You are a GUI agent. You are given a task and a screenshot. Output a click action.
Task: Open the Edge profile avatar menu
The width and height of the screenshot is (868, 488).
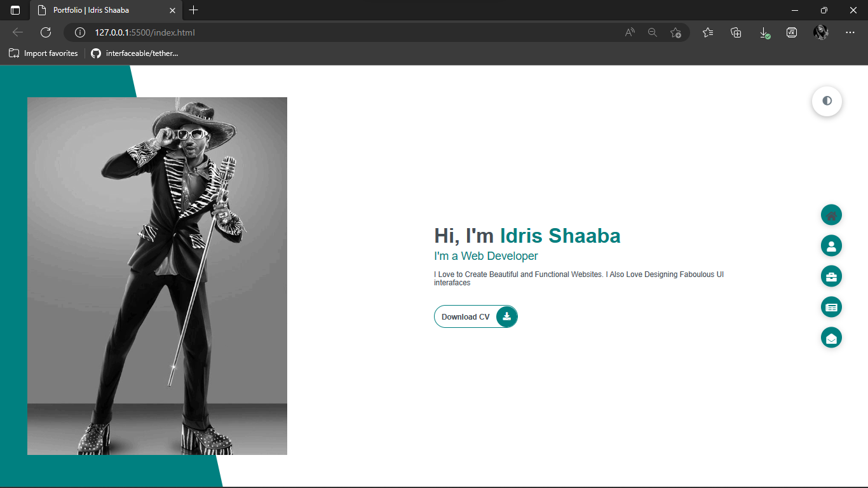[821, 32]
